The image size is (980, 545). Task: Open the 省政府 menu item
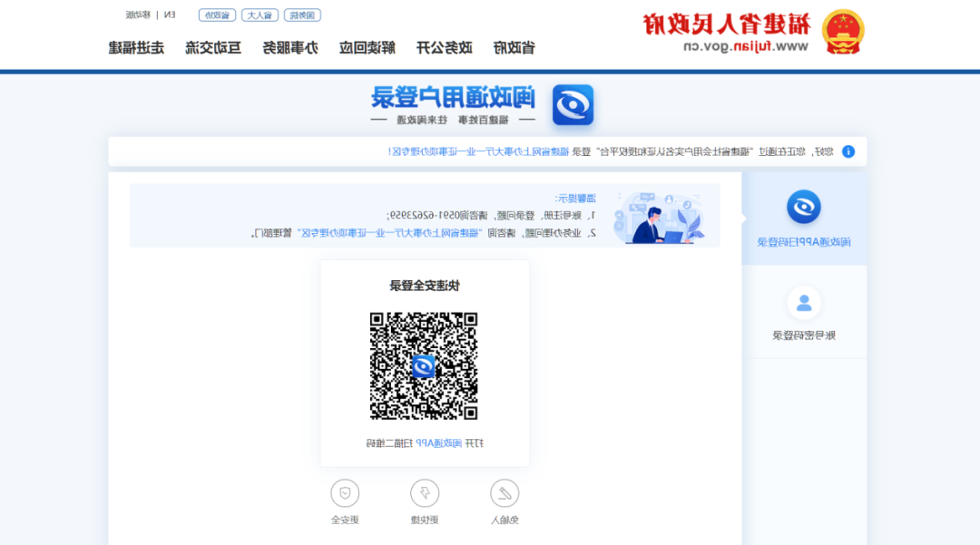point(514,47)
